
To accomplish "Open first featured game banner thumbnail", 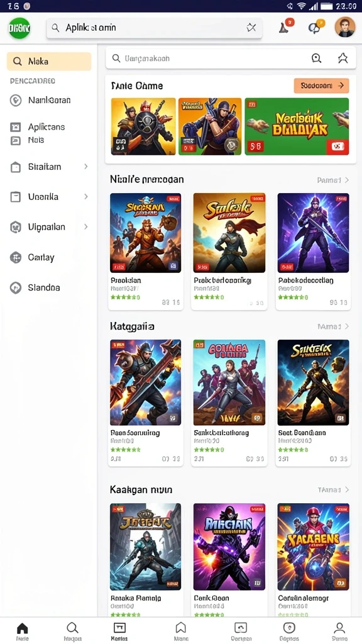I will [x=143, y=126].
